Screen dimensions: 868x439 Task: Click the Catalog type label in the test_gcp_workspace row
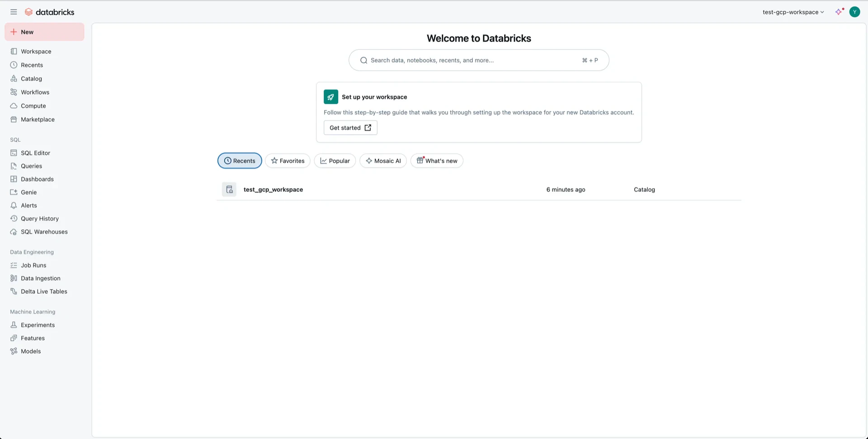644,190
